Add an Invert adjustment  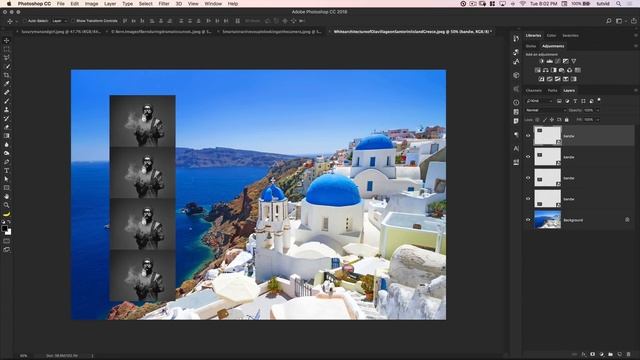coord(542,79)
